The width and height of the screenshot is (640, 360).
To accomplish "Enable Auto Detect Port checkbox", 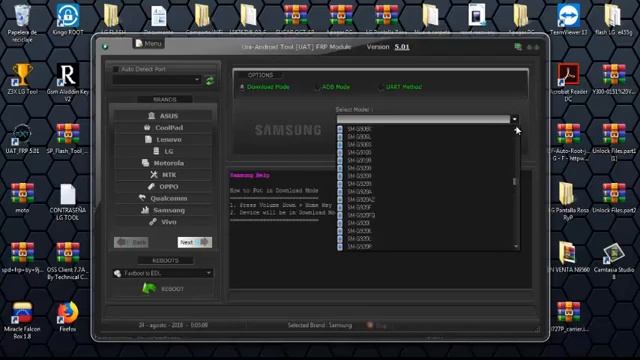I will point(116,69).
